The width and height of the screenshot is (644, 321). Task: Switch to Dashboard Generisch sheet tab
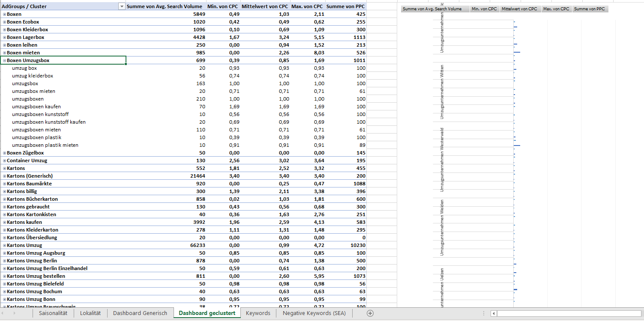click(x=140, y=313)
